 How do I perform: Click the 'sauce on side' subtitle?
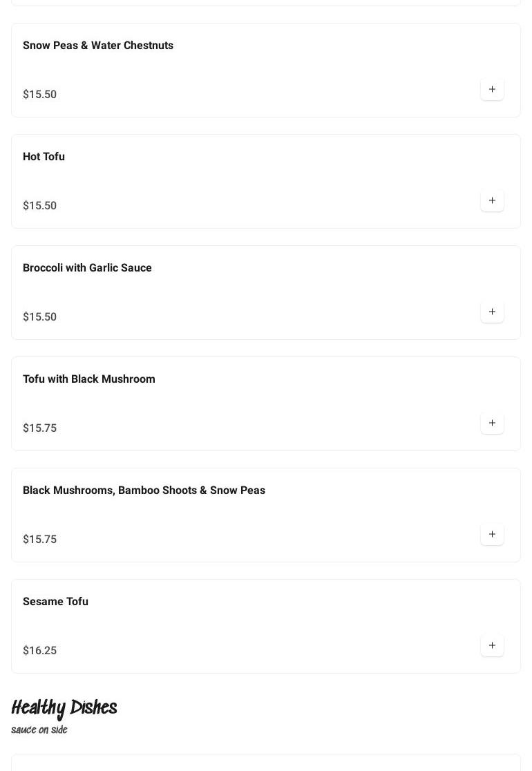click(x=39, y=730)
